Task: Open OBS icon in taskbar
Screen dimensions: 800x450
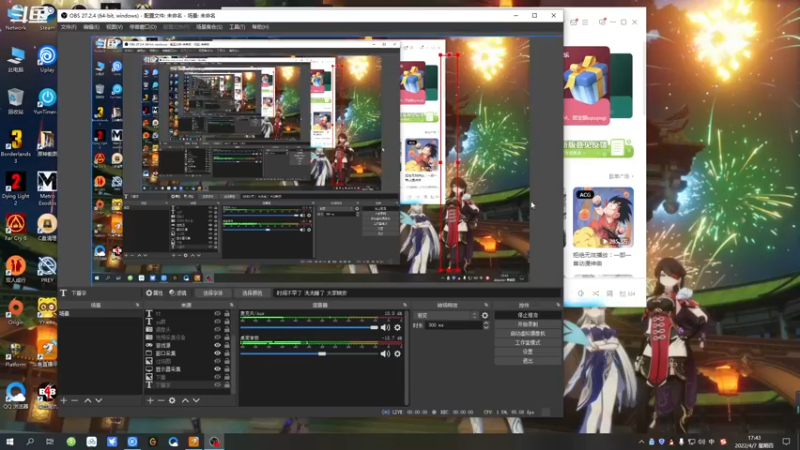Action: tap(214, 441)
